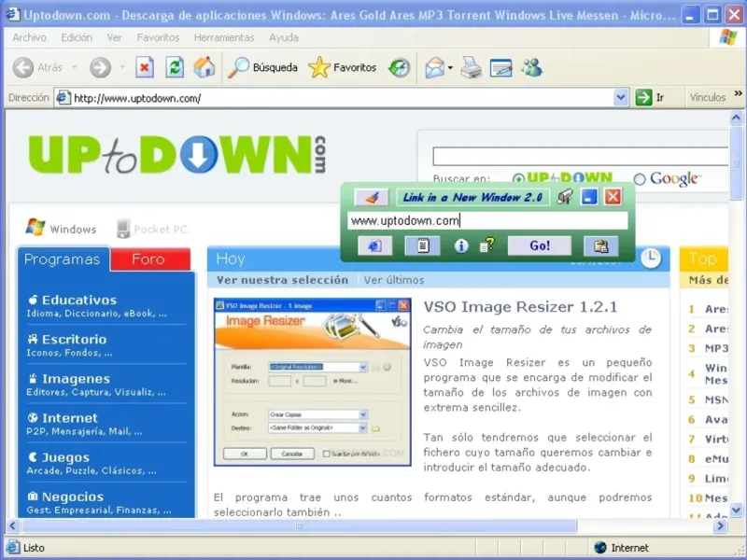This screenshot has height=560, width=747.
Task: Click the forward arrow navigation button
Action: coord(100,67)
